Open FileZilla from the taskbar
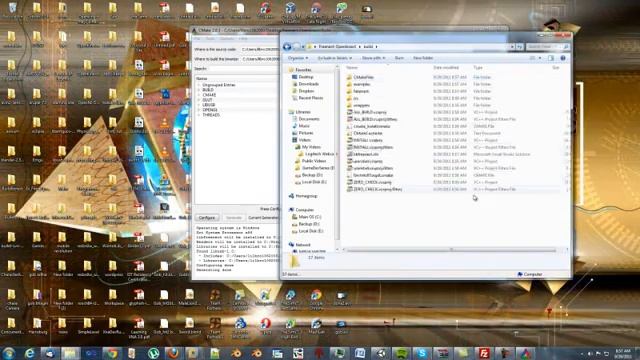 (484, 353)
